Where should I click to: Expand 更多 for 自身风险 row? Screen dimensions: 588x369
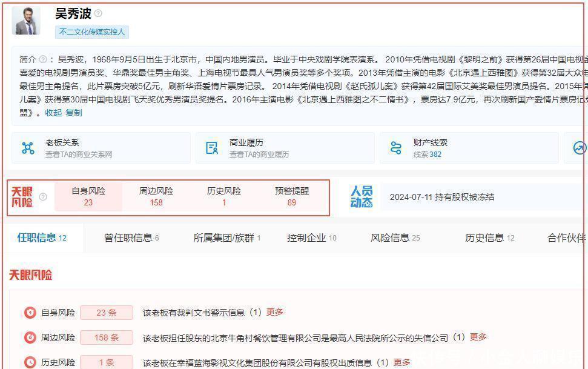tap(275, 312)
